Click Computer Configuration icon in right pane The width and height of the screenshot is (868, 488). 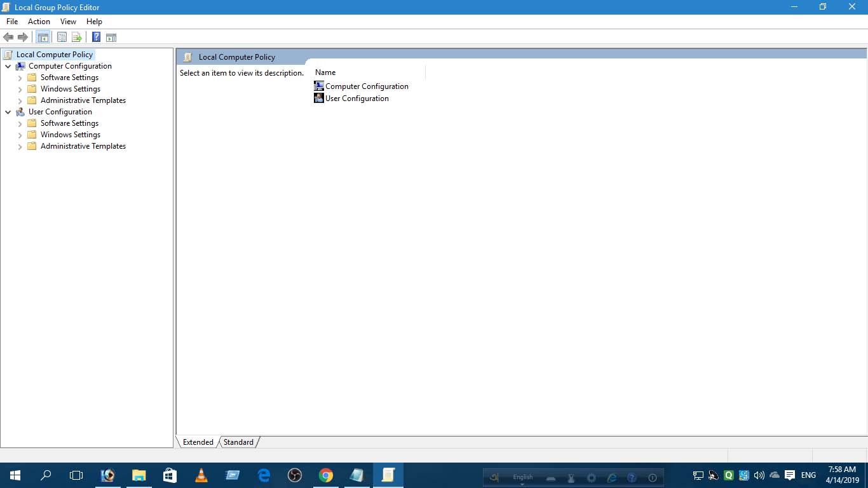pyautogui.click(x=319, y=86)
